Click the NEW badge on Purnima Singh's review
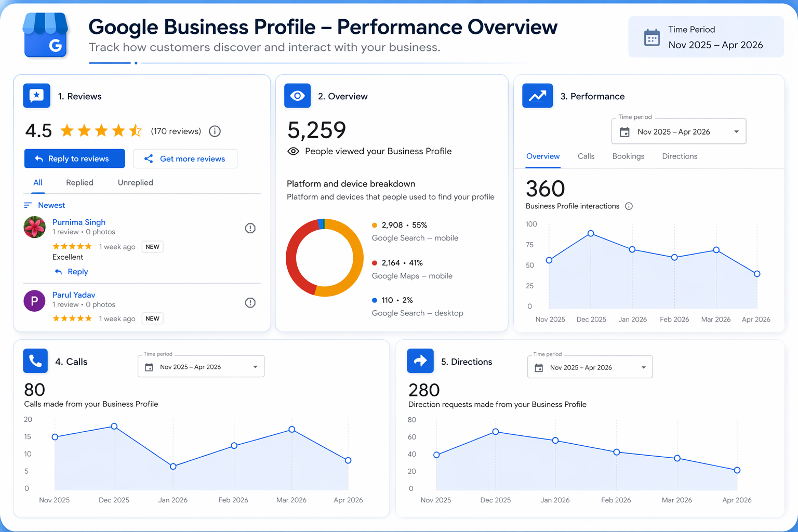Viewport: 798px width, 532px height. click(153, 247)
